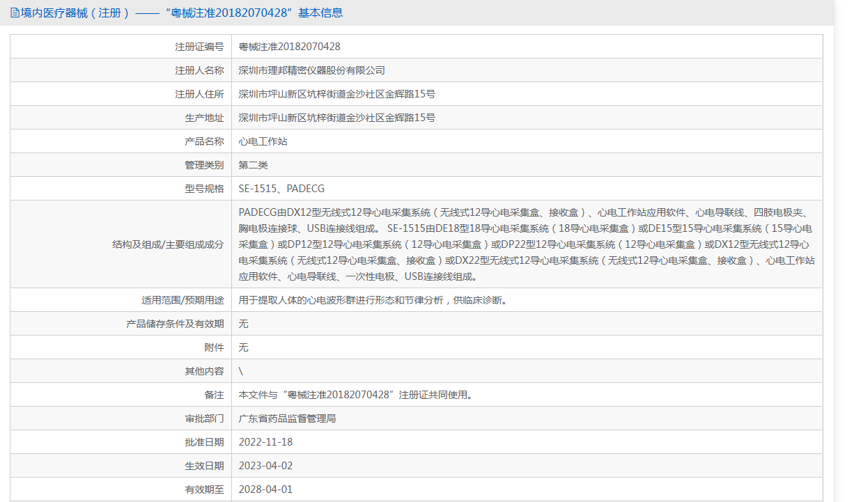Select expiry date 2028-04-01
The image size is (868, 502).
tap(265, 489)
